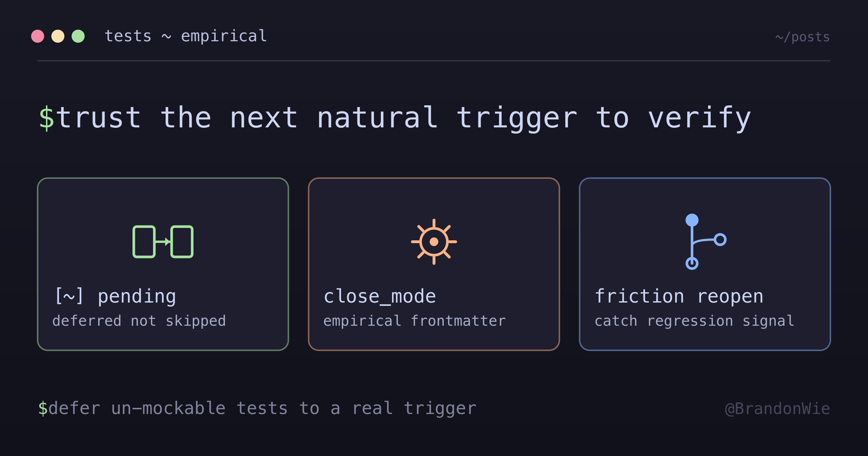This screenshot has height=456, width=868.
Task: Select the "[~] pending" card title
Action: (x=115, y=296)
